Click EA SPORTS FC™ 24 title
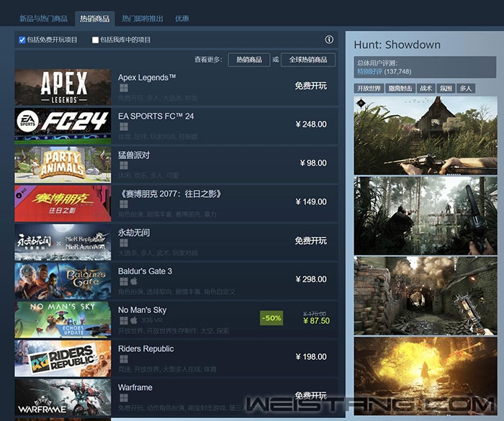This screenshot has width=504, height=421. [x=156, y=117]
